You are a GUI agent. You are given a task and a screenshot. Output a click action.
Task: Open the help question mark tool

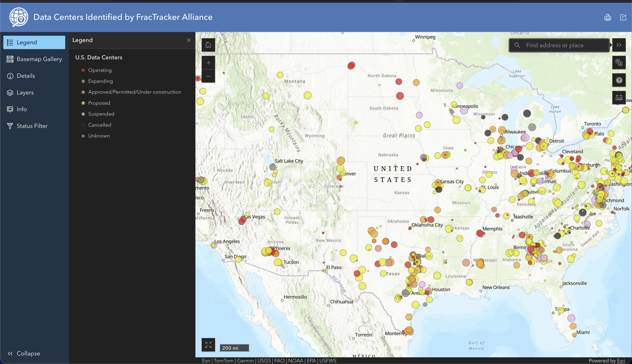[619, 80]
